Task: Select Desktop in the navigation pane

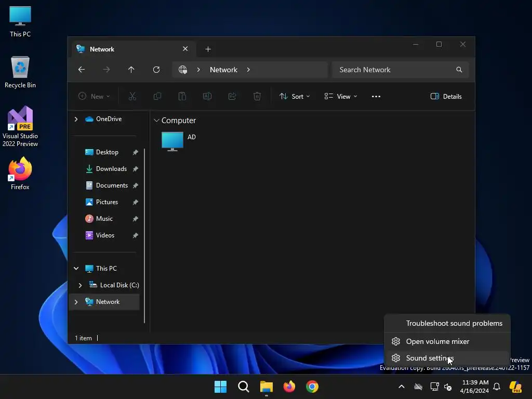Action: (107, 152)
